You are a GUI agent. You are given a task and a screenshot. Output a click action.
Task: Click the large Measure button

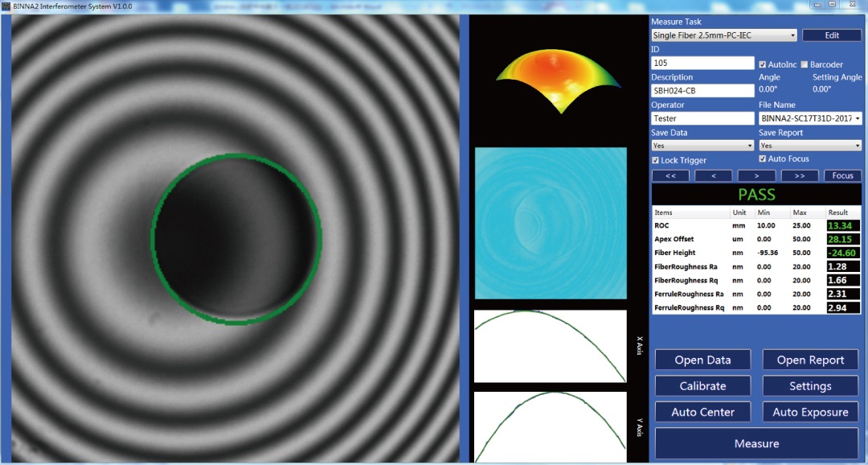[x=756, y=443]
